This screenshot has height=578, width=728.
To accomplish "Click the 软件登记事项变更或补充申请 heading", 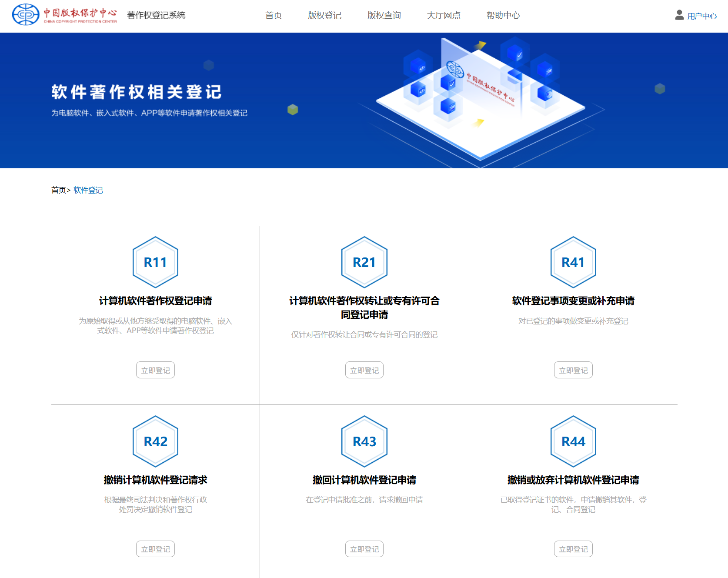I will (x=573, y=301).
